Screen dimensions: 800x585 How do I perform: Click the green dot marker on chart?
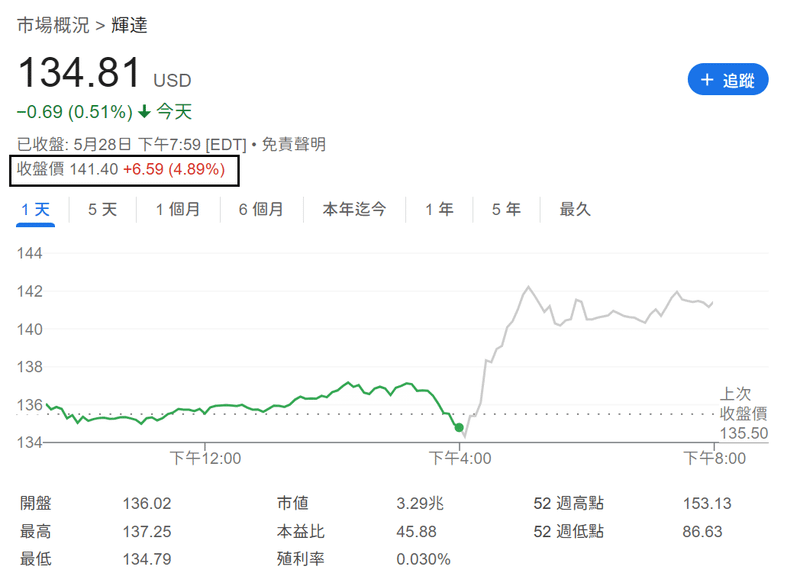click(459, 428)
